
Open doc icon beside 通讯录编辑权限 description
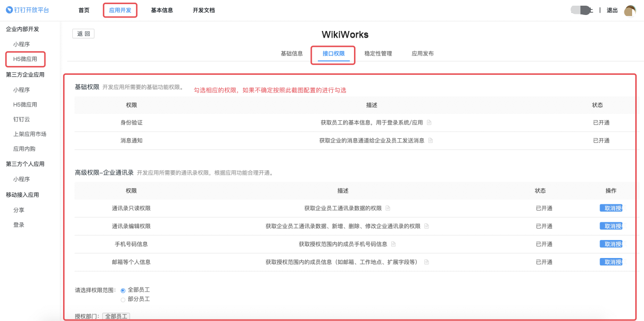click(x=426, y=226)
